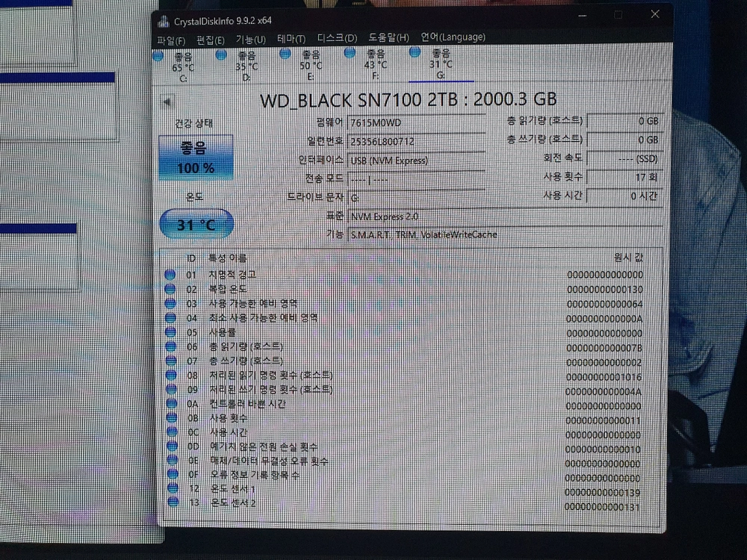Open the 테마(T) menu
Viewport: 747px width, 560px height.
coord(291,39)
